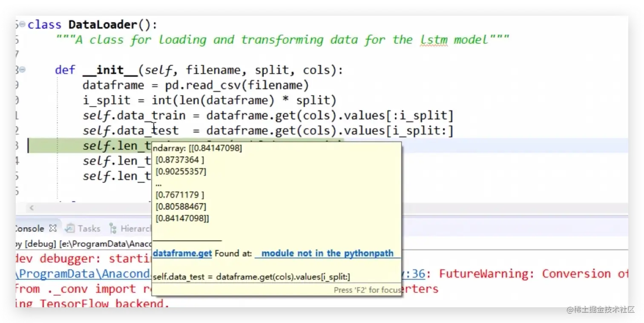Click 'i_split = int(len(dataframe) * split)' line
The width and height of the screenshot is (644, 323).
tap(210, 100)
